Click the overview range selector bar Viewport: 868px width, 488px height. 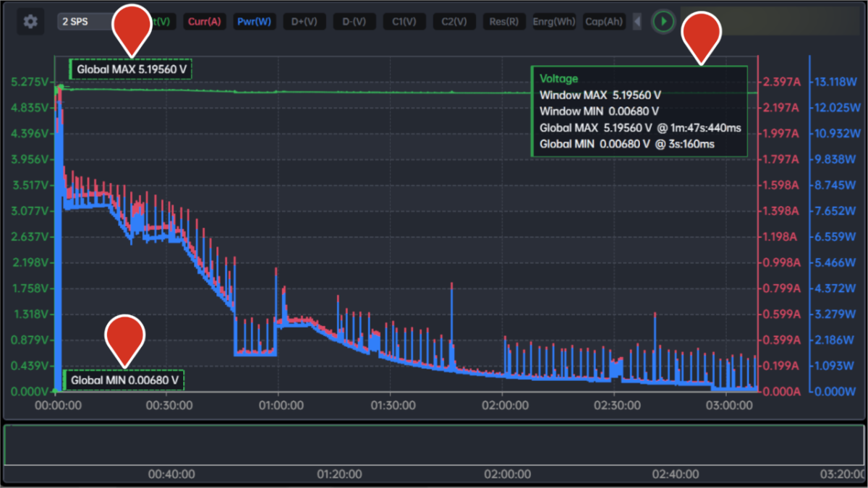point(434,445)
